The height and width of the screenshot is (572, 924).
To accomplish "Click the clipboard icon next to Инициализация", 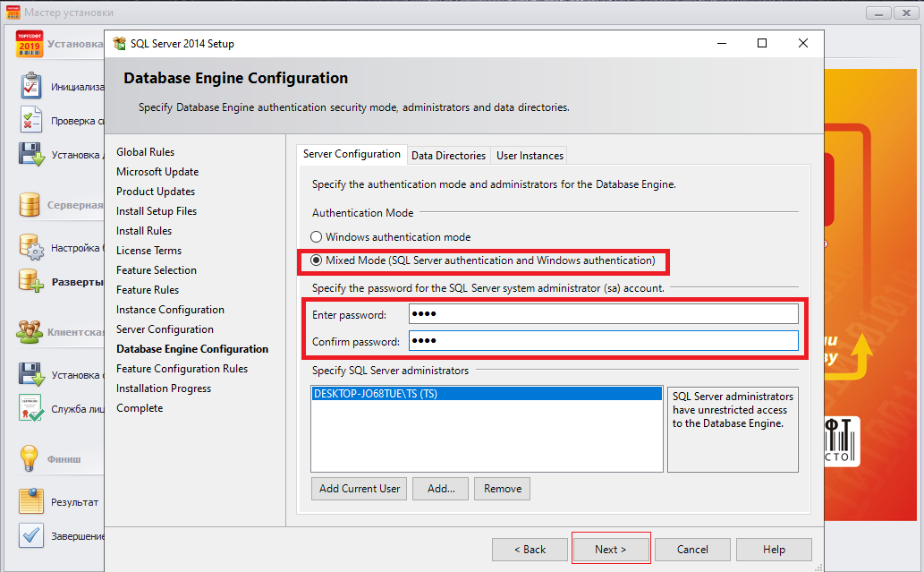I will pyautogui.click(x=31, y=87).
